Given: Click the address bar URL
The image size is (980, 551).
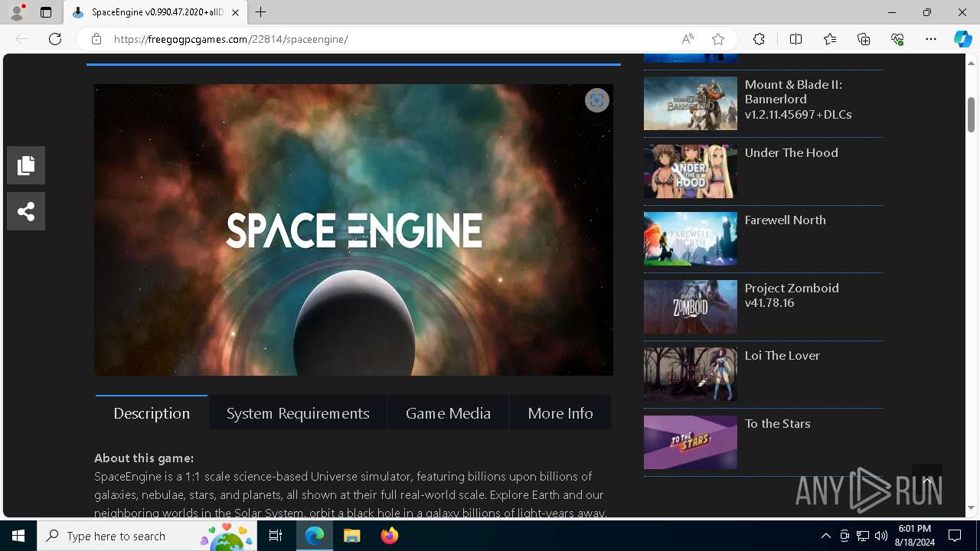Looking at the screenshot, I should (x=231, y=39).
